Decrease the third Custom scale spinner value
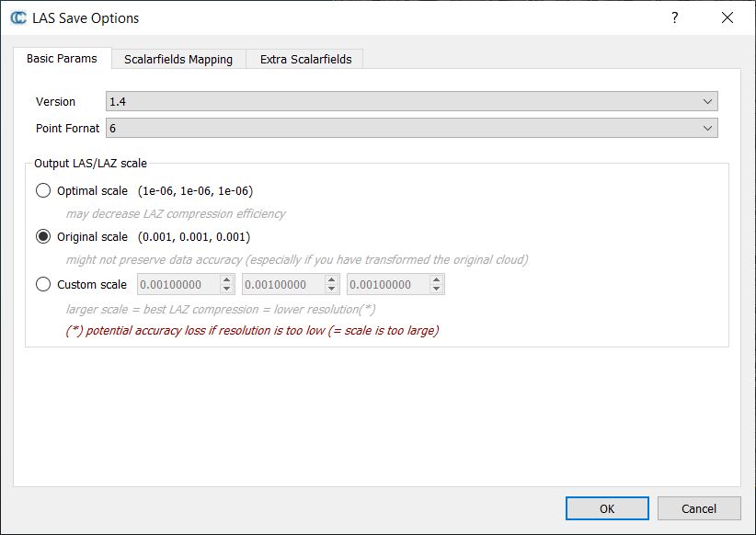This screenshot has height=535, width=756. 436,290
